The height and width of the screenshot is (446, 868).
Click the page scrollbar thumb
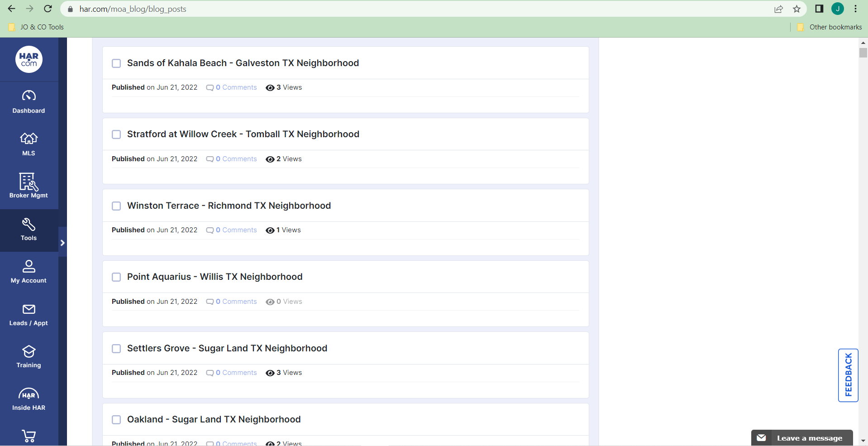click(x=863, y=53)
